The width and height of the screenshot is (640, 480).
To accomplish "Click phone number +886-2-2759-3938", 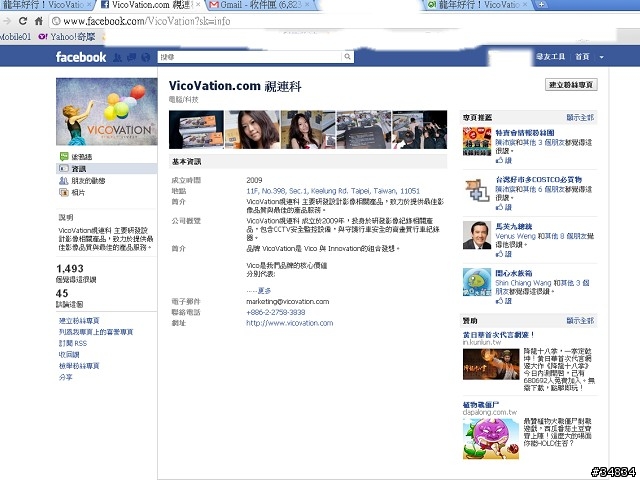I will click(x=276, y=312).
